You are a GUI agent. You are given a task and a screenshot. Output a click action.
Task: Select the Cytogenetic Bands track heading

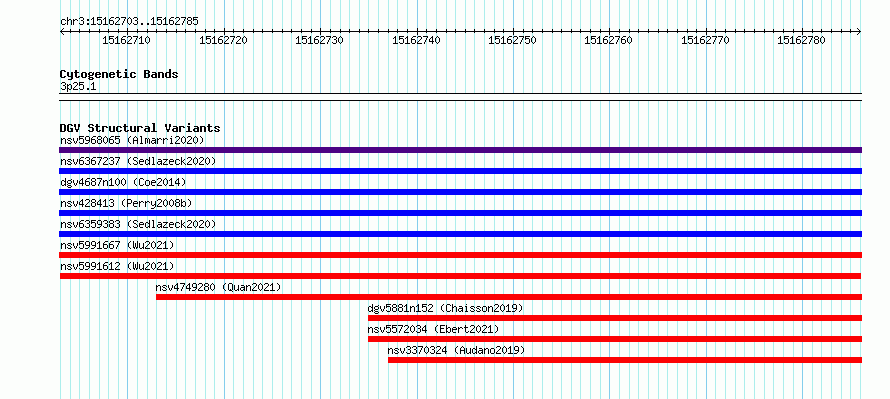[x=119, y=74]
